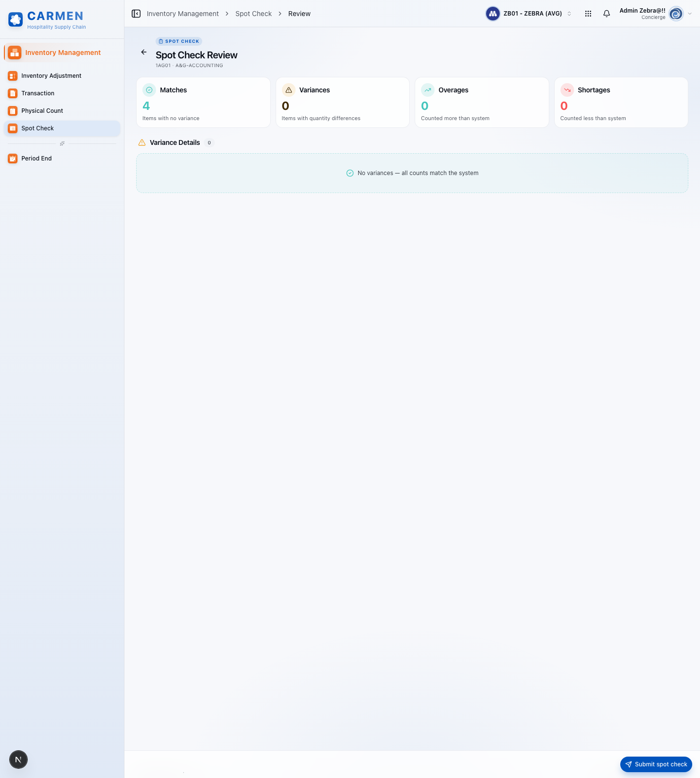Click the Spot Check Review heading

click(196, 55)
